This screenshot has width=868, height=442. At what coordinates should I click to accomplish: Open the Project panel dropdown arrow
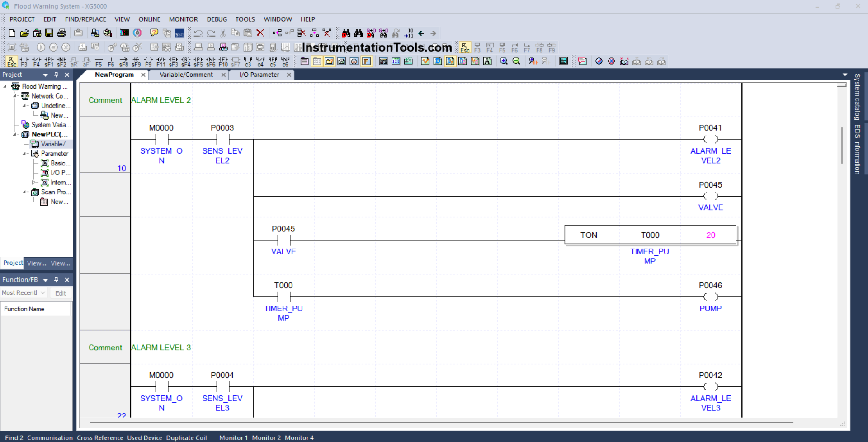tap(45, 75)
